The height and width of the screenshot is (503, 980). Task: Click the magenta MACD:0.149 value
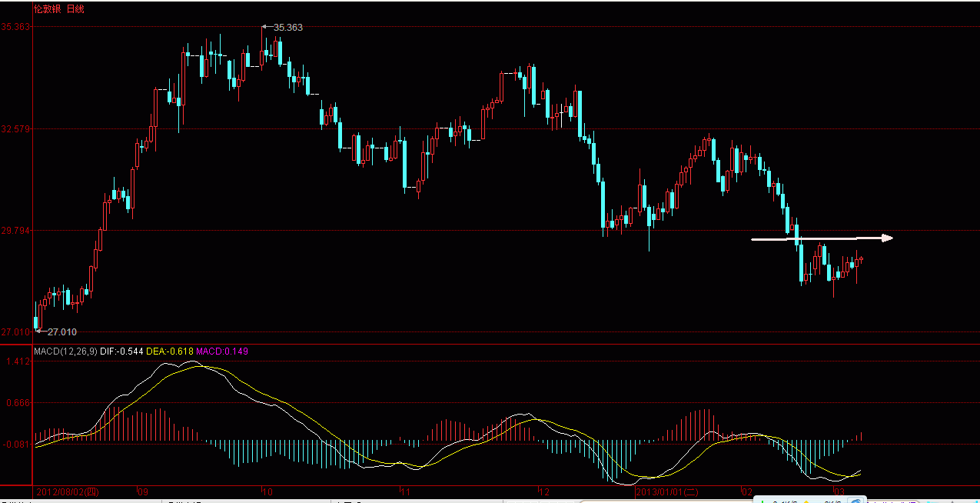tap(222, 351)
